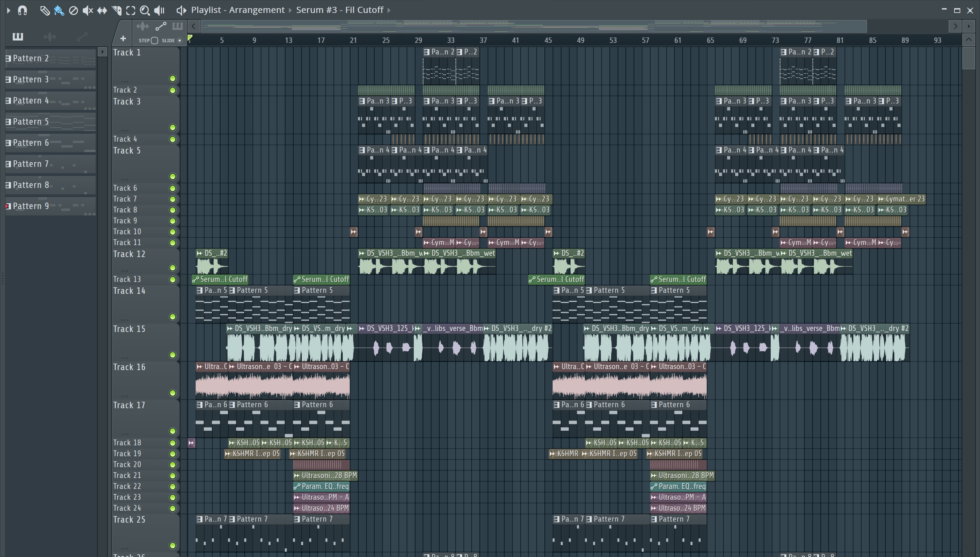The image size is (980, 557).
Task: Click bar 33 on the timeline ruler
Action: pyautogui.click(x=451, y=40)
